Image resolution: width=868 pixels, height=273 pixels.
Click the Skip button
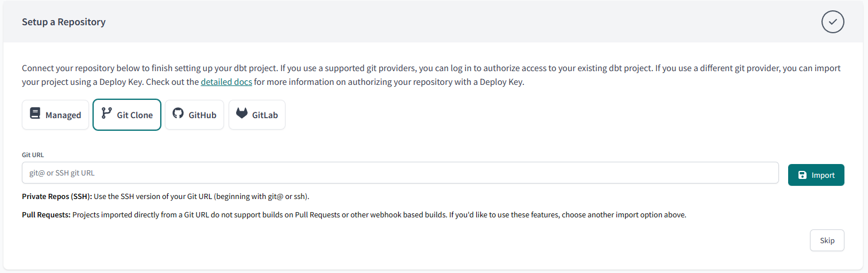(x=827, y=240)
